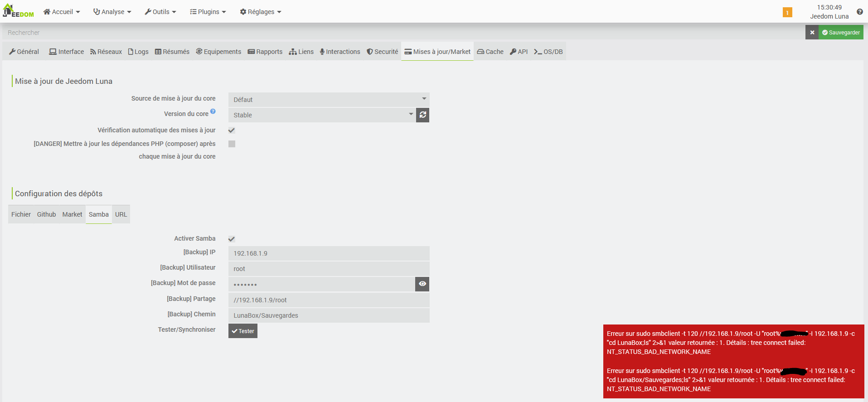The height and width of the screenshot is (402, 868).
Task: Click the Backup Partage field
Action: click(329, 300)
